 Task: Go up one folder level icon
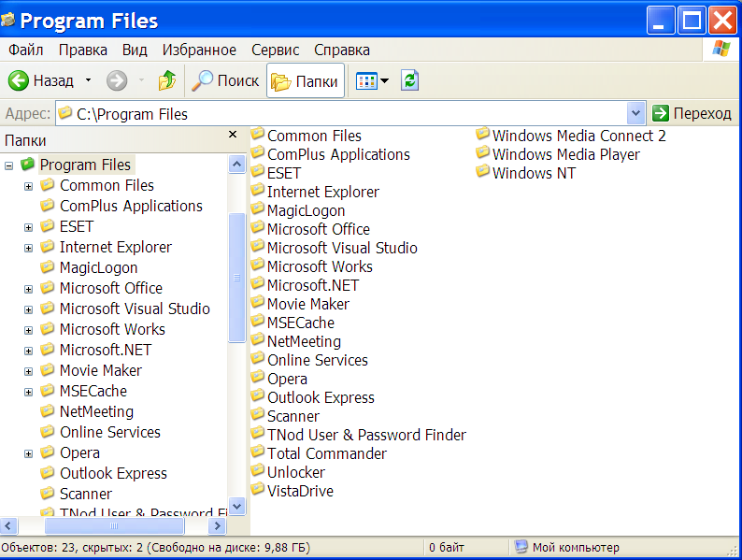tap(167, 80)
